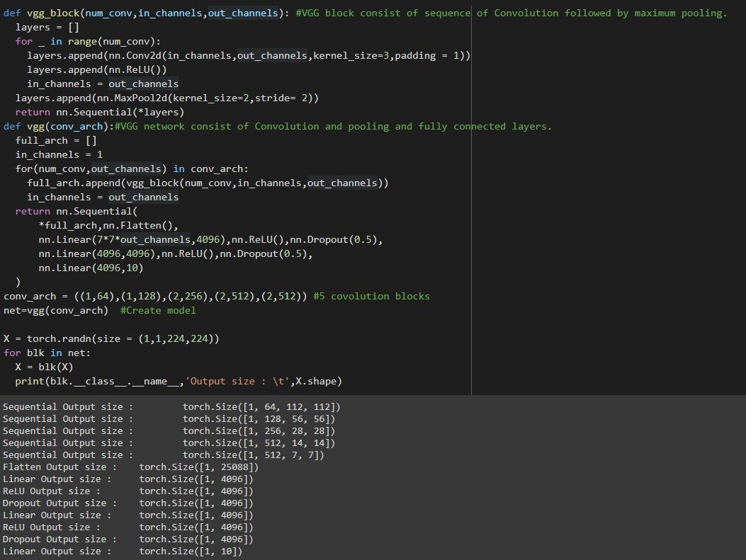Click the nn.Linear(7*7*out_channels,4096) line

210,239
